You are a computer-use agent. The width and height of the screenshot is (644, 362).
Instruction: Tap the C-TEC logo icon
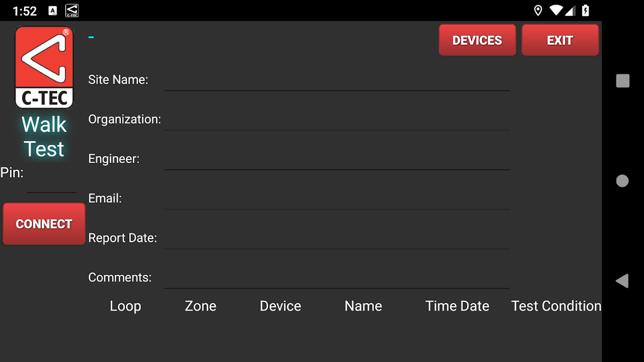point(44,67)
